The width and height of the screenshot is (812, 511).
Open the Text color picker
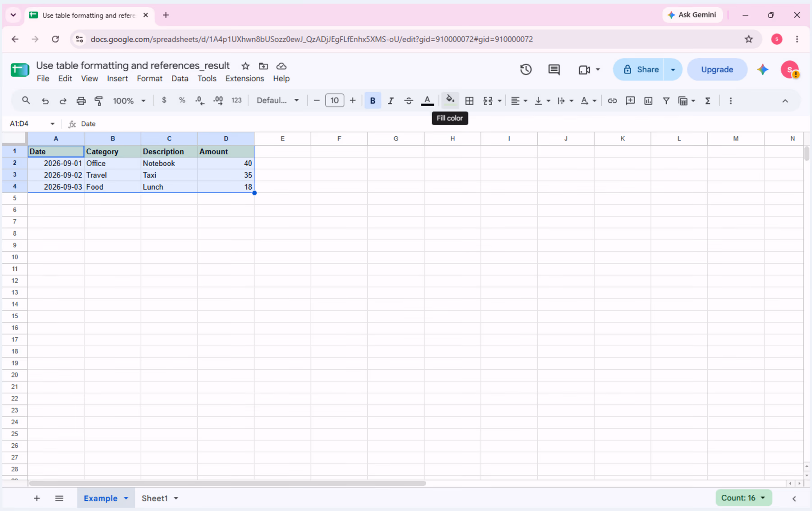click(x=427, y=101)
